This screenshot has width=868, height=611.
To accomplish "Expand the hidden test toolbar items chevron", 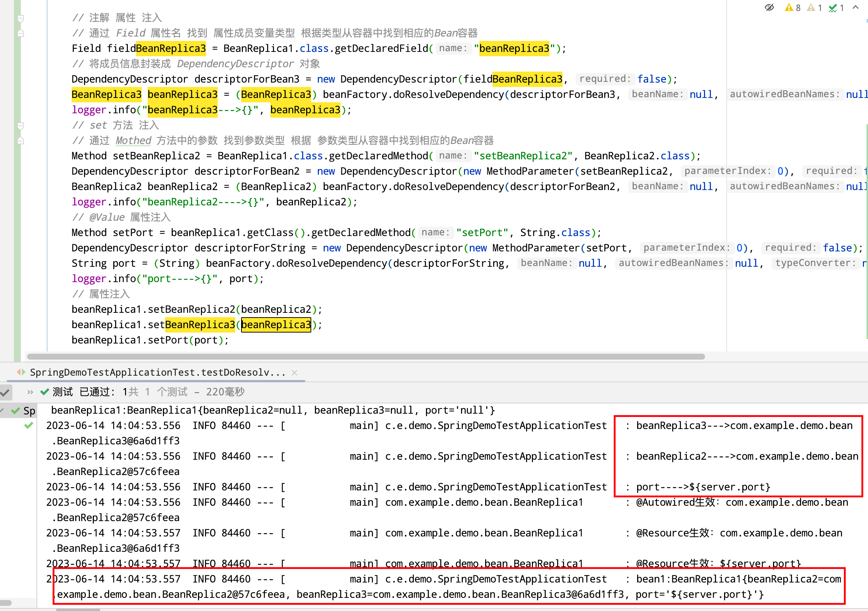I will tap(30, 392).
